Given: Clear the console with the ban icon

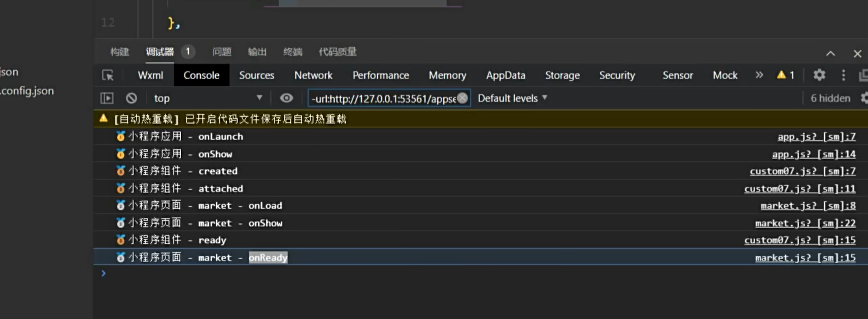Looking at the screenshot, I should 131,98.
